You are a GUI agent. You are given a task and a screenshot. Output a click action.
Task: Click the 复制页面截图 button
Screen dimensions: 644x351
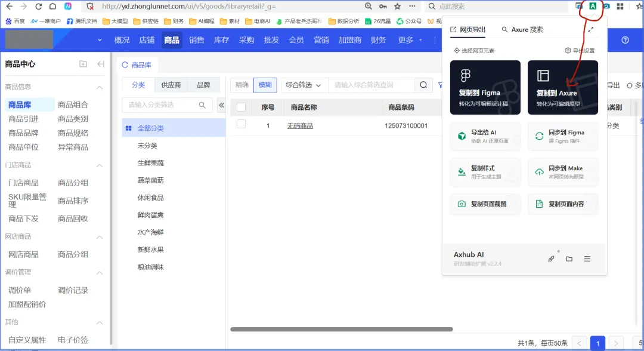485,204
